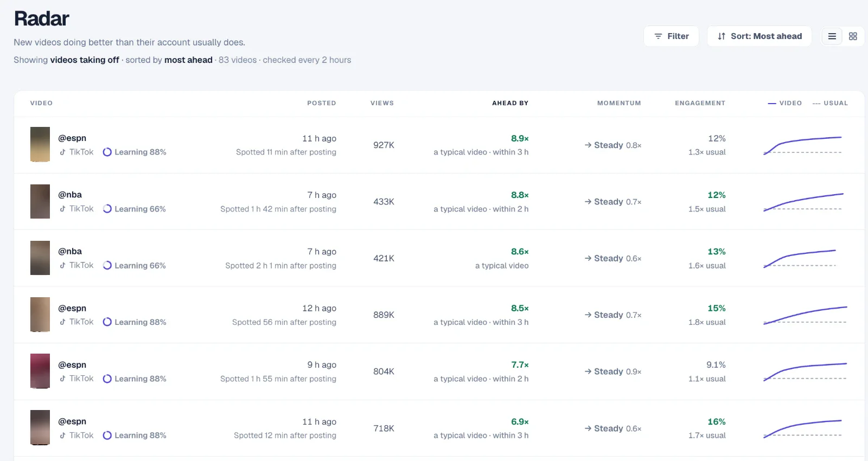Screen dimensions: 868x461
Task: Click the Steady arrow icon beside 0.9×
Action: tap(588, 372)
